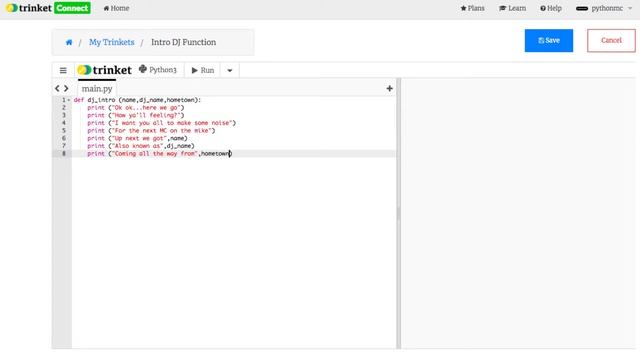Cancel editing the trinket
Screen dimensions: 640x360
[611, 40]
